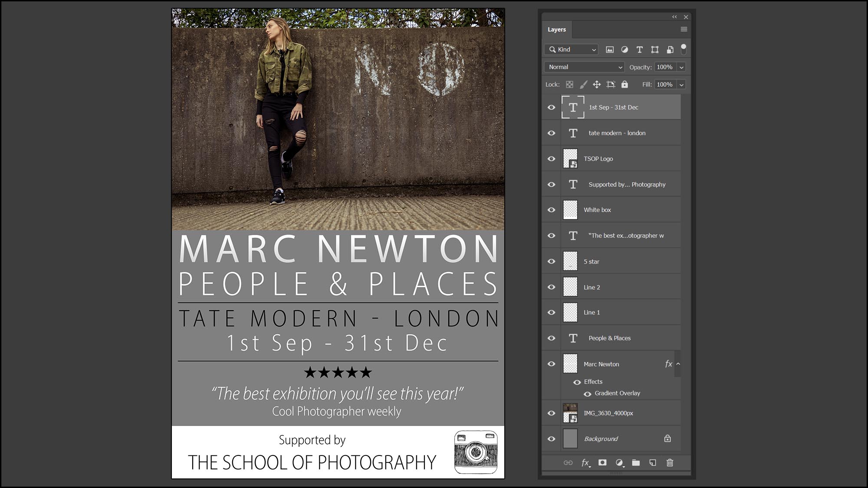The width and height of the screenshot is (868, 488).
Task: Open the Opacity dropdown arrow
Action: tap(681, 67)
